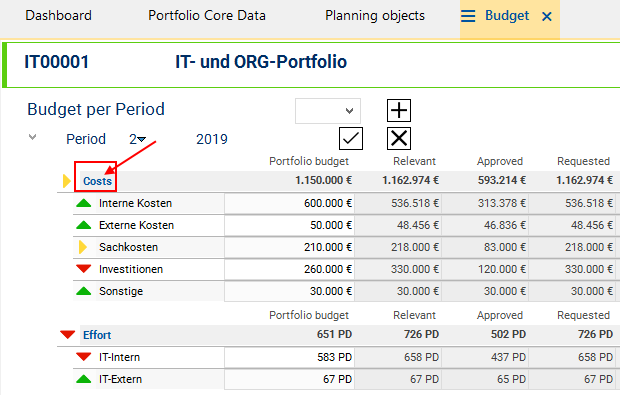This screenshot has width=620, height=395.
Task: Click the IT-Intern Approved value 437 PD
Action: pyautogui.click(x=508, y=357)
